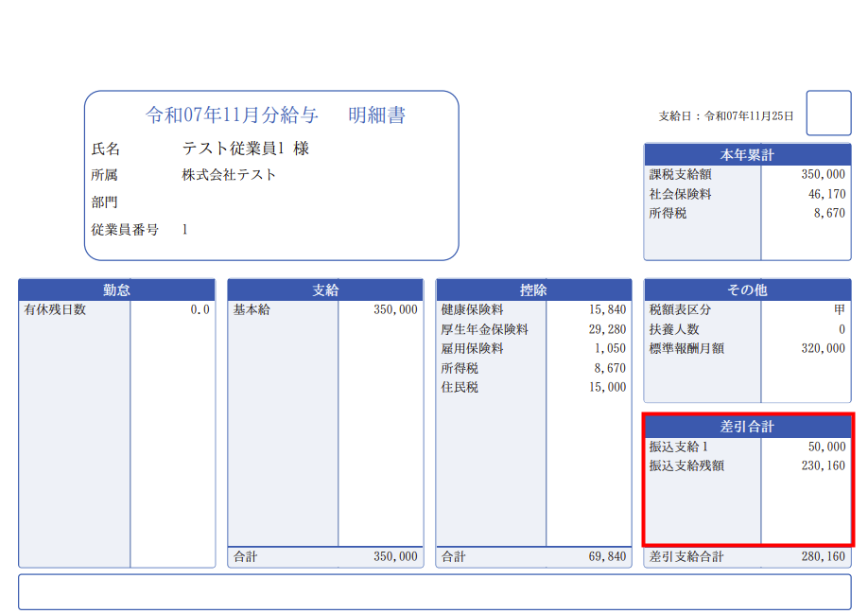Click the 課税支給額 value 350,000

823,174
